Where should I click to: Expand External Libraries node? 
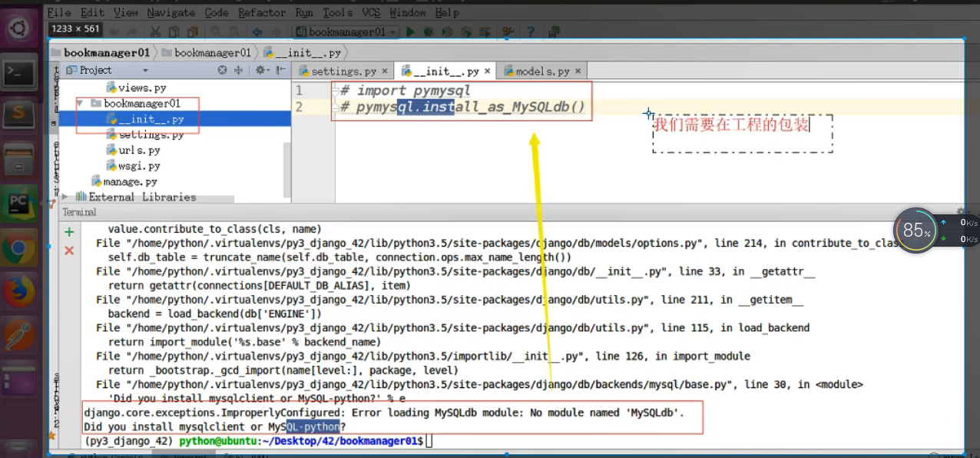click(65, 197)
